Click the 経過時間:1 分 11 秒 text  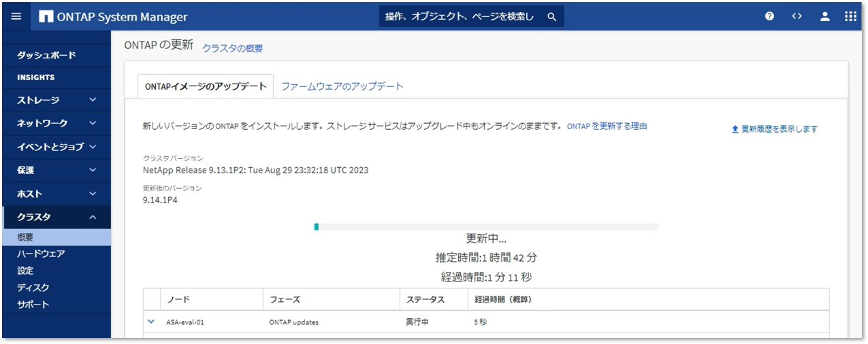[486, 277]
